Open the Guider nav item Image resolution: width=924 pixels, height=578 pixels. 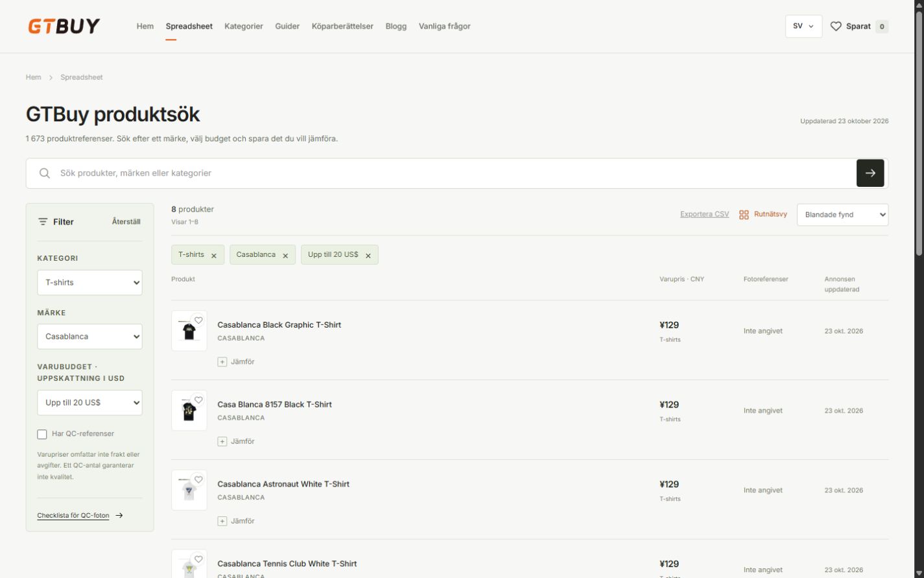[287, 27]
